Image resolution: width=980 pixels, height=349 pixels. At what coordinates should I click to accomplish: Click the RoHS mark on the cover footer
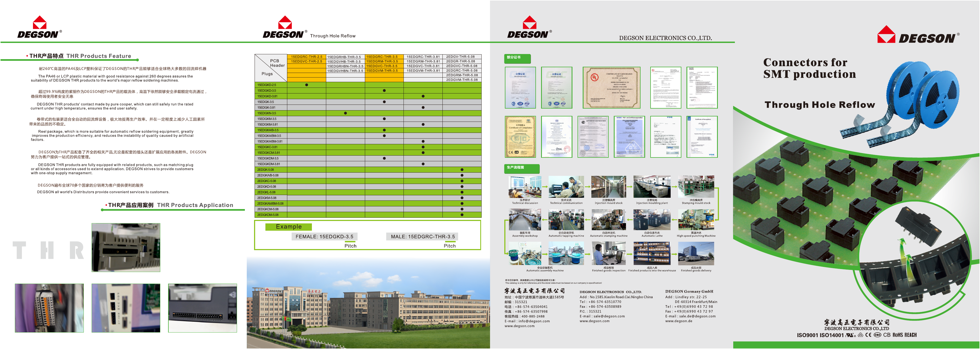tap(898, 335)
